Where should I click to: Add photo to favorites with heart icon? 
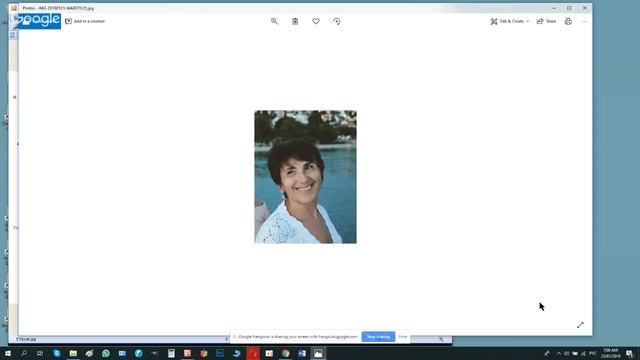pos(316,21)
